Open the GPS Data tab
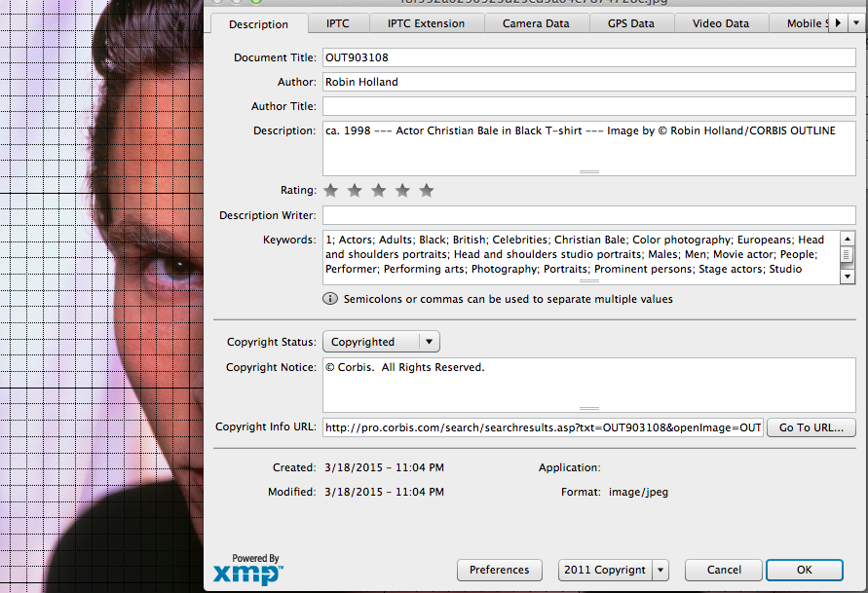Viewport: 868px width, 593px height. click(630, 23)
